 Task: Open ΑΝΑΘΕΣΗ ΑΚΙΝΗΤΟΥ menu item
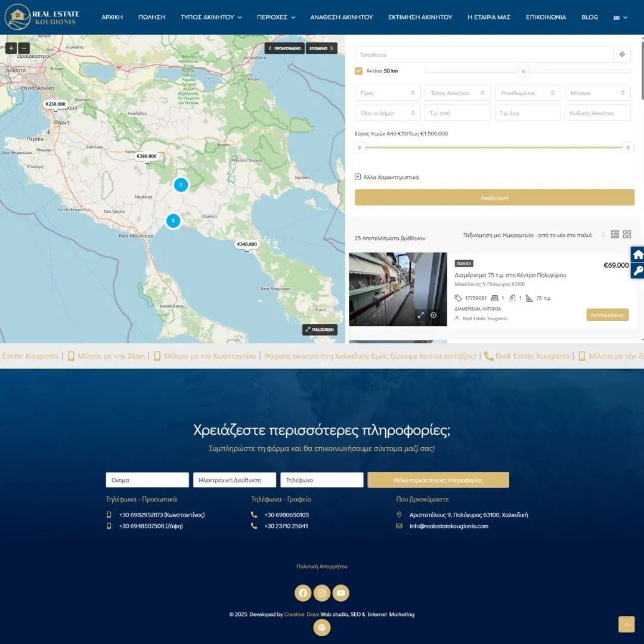(x=342, y=17)
